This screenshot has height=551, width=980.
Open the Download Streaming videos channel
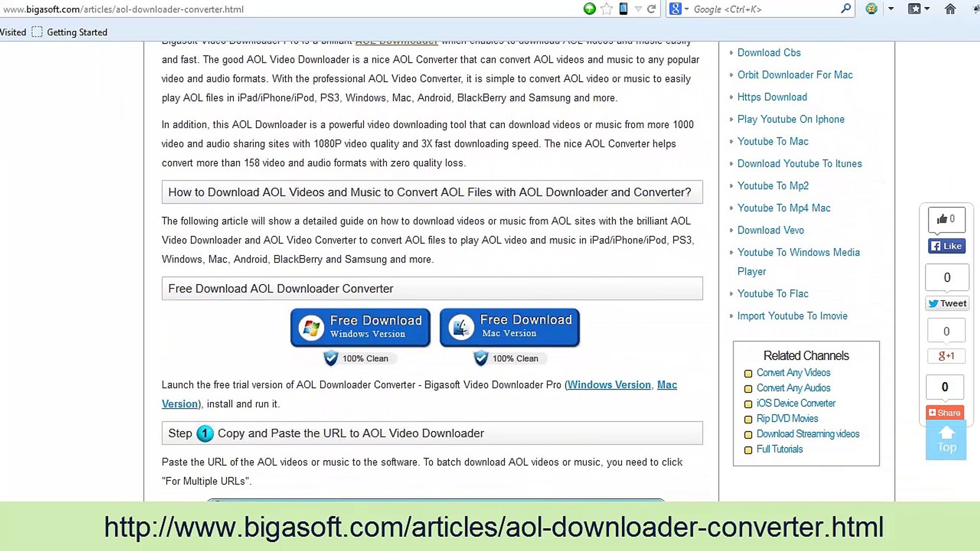tap(807, 434)
